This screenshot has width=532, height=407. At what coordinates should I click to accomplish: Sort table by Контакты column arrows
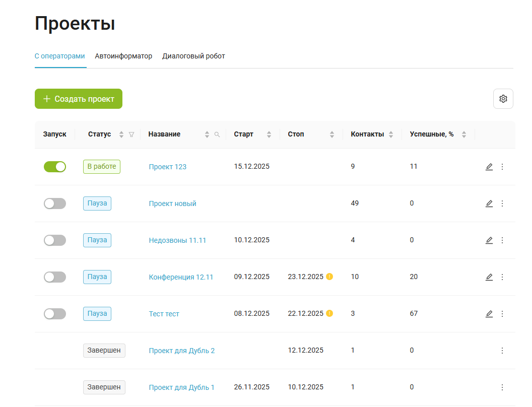click(x=391, y=134)
